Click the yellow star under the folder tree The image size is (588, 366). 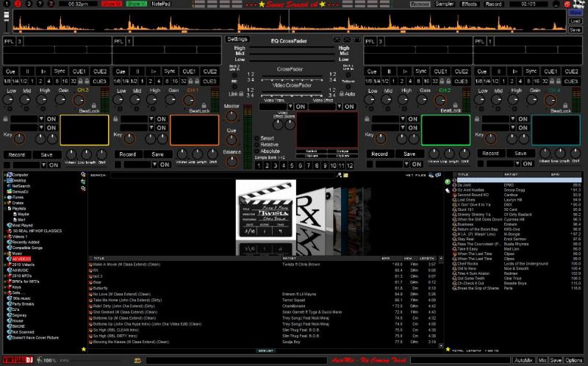[x=84, y=349]
